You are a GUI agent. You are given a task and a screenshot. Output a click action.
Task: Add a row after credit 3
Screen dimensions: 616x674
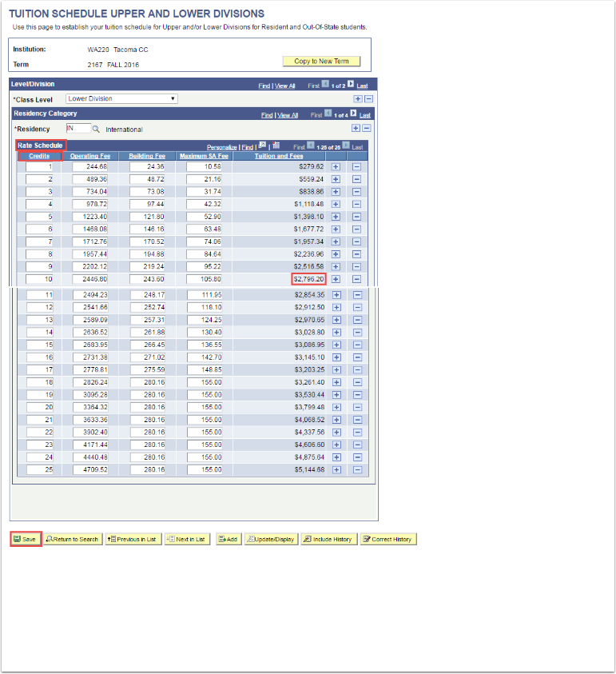click(x=336, y=192)
